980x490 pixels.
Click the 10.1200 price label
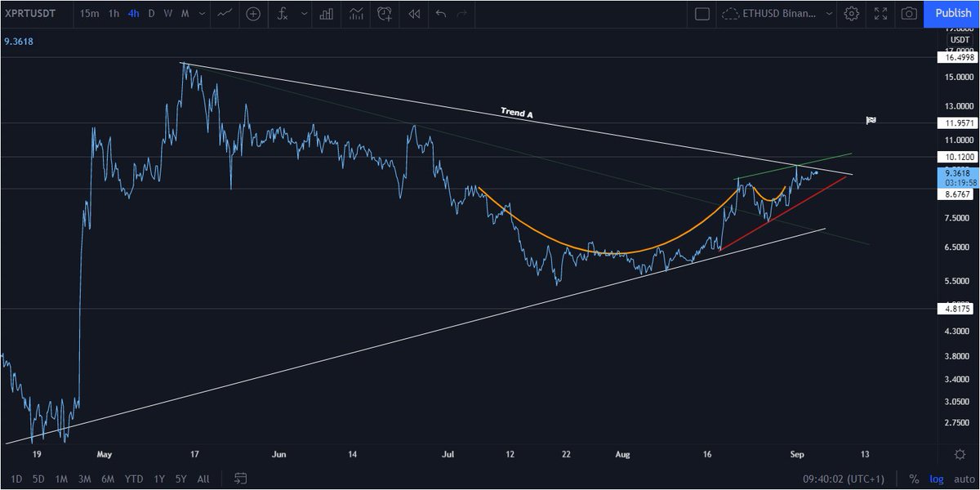click(957, 156)
